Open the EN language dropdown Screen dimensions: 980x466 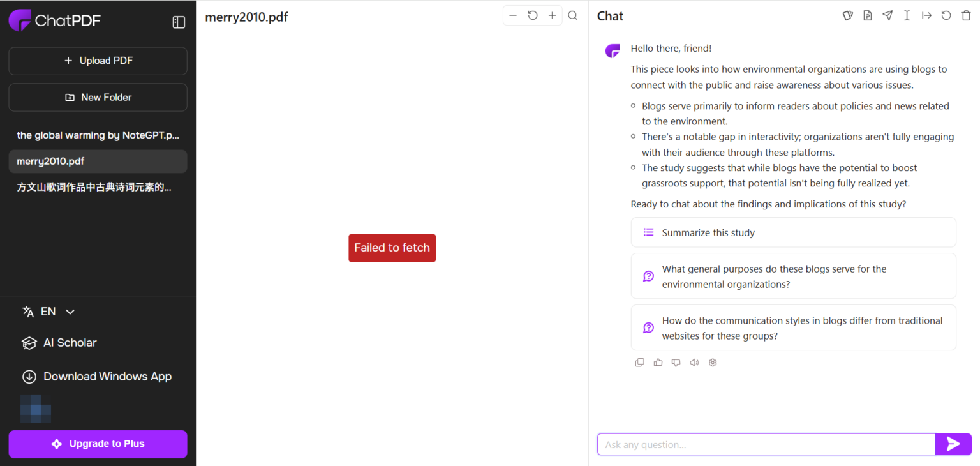coord(48,311)
